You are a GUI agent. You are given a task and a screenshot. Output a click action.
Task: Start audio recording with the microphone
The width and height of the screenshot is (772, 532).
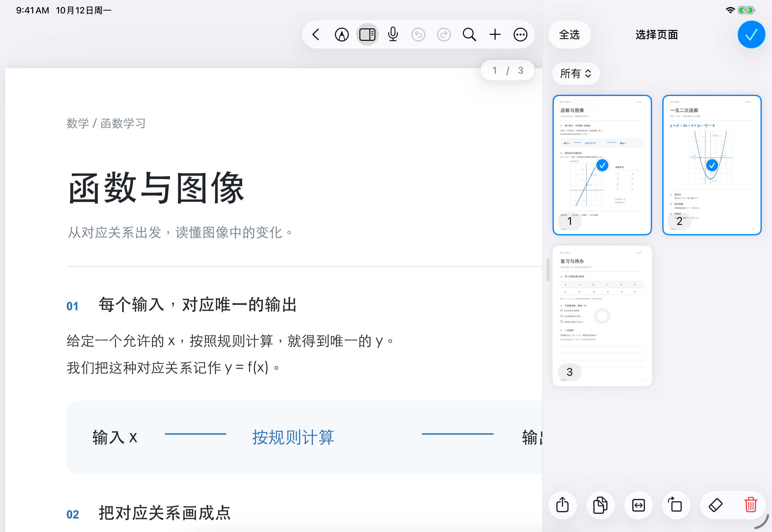[x=393, y=34]
